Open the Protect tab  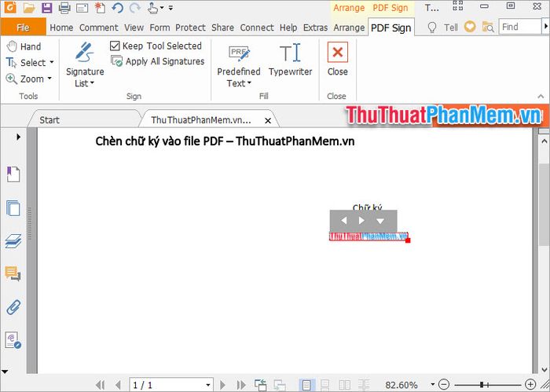coord(190,27)
